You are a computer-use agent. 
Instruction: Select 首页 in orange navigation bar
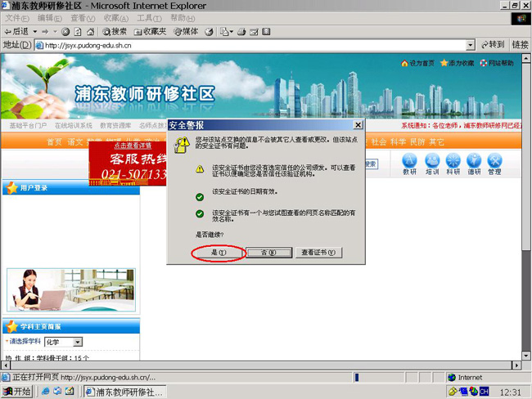(54, 141)
